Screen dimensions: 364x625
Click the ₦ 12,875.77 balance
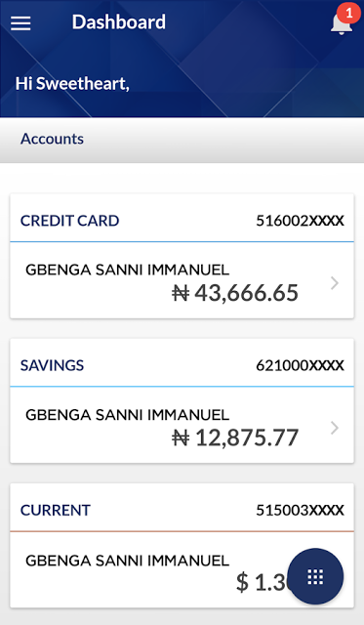coord(235,437)
